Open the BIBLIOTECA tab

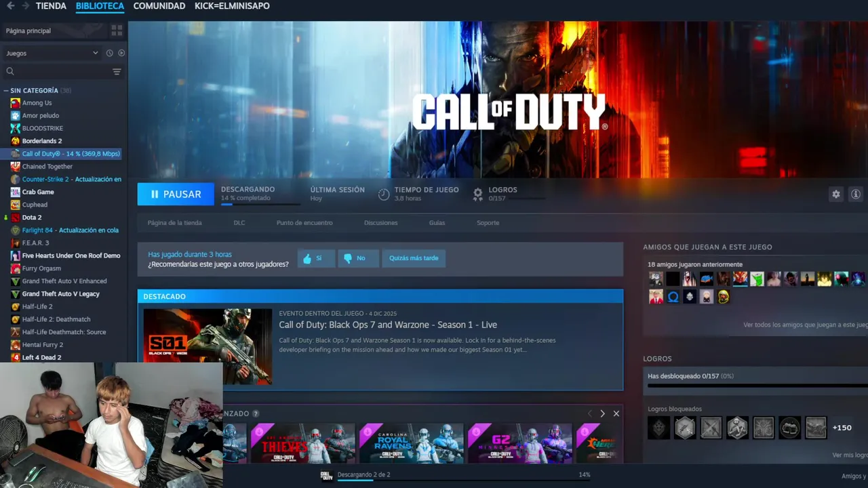pos(100,6)
